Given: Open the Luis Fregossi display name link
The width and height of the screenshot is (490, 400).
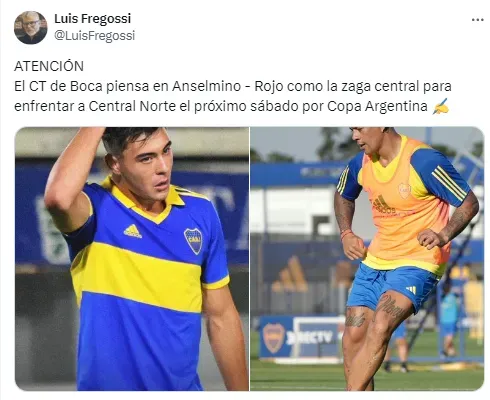Looking at the screenshot, I should coord(92,19).
